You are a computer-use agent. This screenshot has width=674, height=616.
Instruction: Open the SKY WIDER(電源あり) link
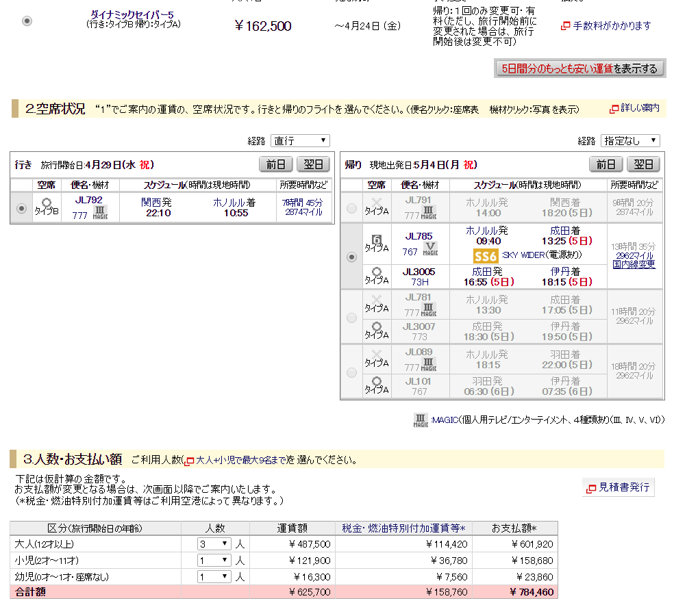coord(542,255)
